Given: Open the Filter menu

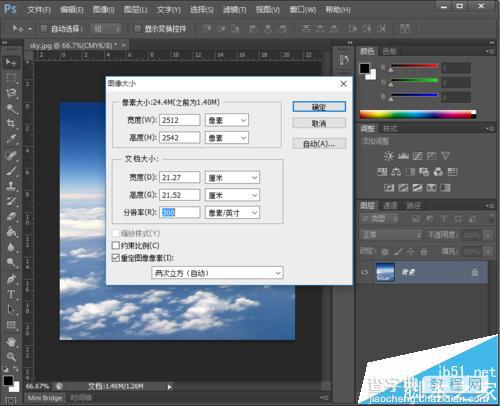Looking at the screenshot, I should coord(235,10).
